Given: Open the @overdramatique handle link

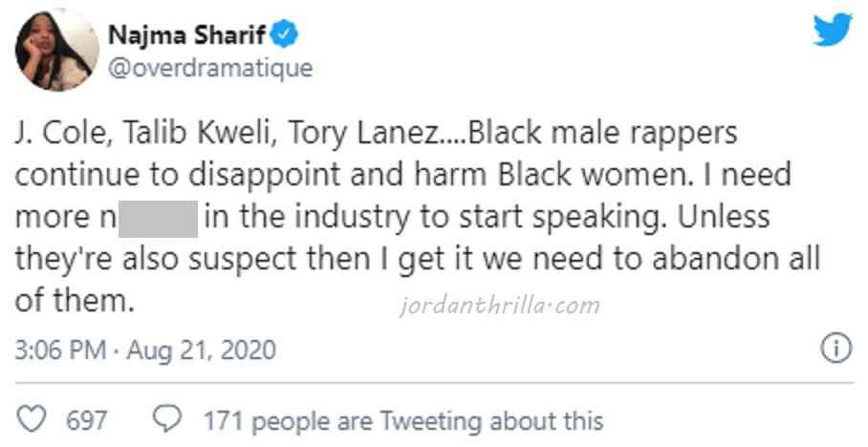Looking at the screenshot, I should [210, 68].
